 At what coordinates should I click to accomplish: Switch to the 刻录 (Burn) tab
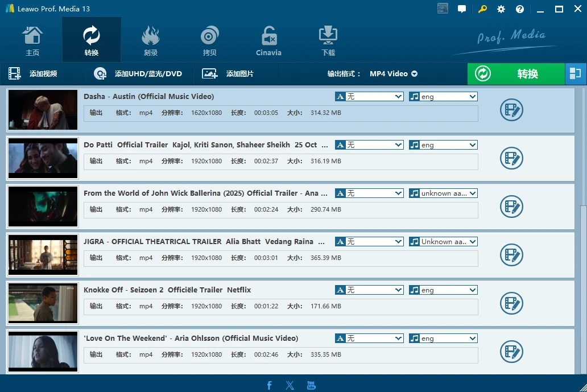[151, 40]
